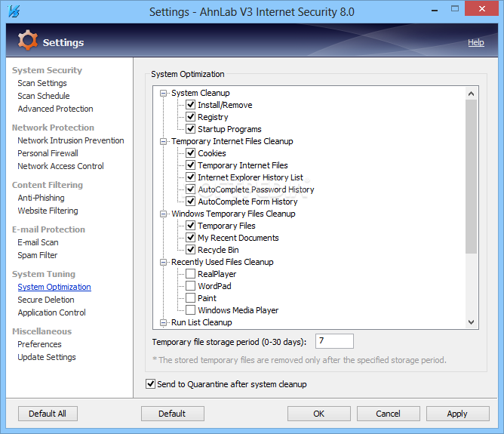This screenshot has width=504, height=434.
Task: Open Scan Schedule page
Action: point(44,96)
